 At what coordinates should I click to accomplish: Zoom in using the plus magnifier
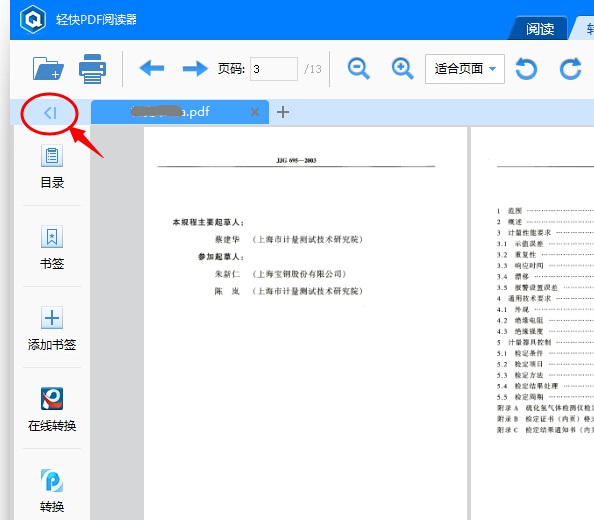(x=402, y=69)
